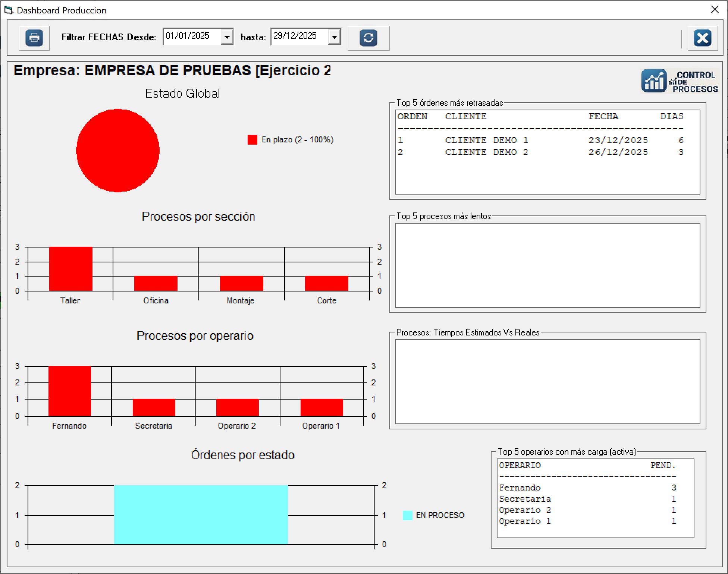Expand the hasta date dropdown arrow

(334, 37)
